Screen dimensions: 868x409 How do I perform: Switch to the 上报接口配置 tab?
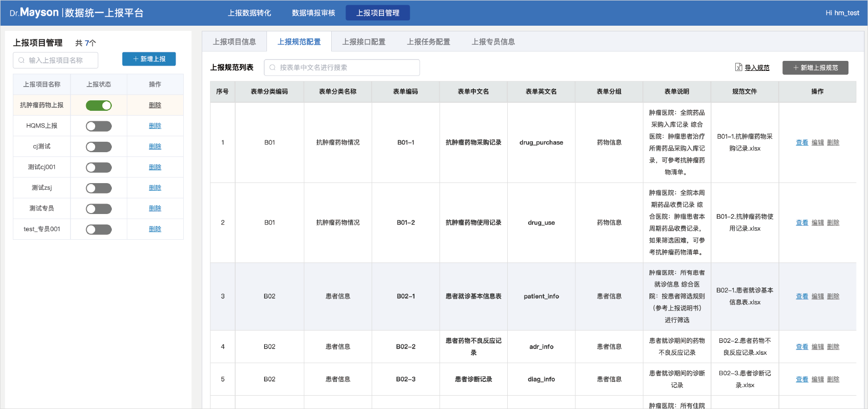click(364, 42)
